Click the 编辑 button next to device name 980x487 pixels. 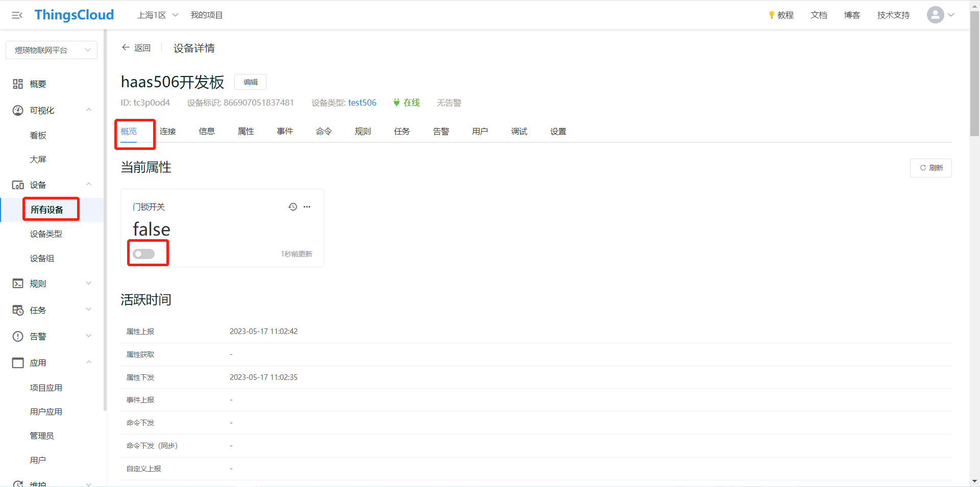[250, 82]
